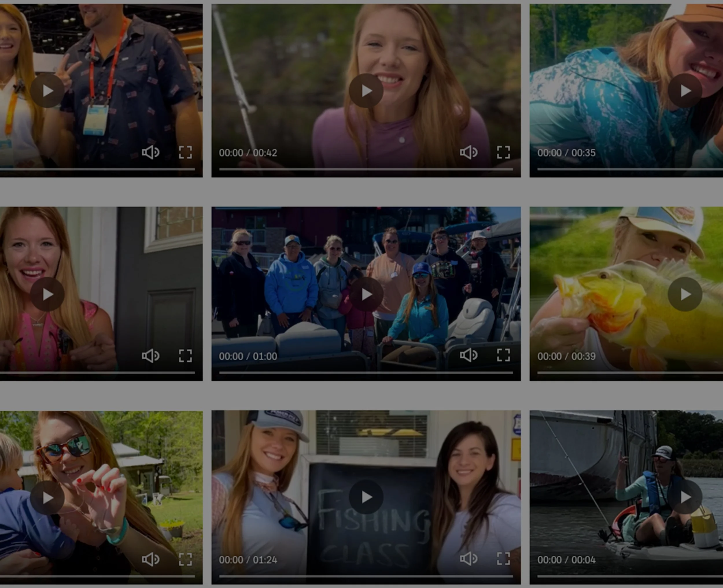Mute the red lanyard video
723x588 pixels.
point(150,152)
